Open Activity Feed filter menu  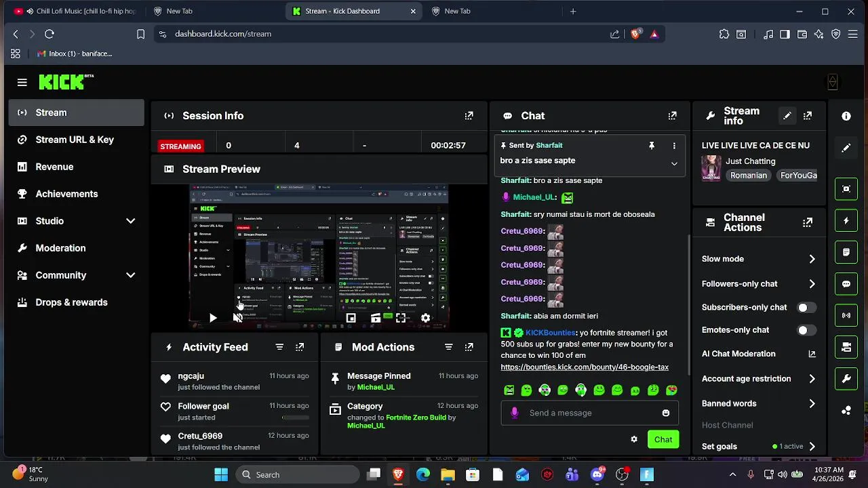pyautogui.click(x=279, y=347)
